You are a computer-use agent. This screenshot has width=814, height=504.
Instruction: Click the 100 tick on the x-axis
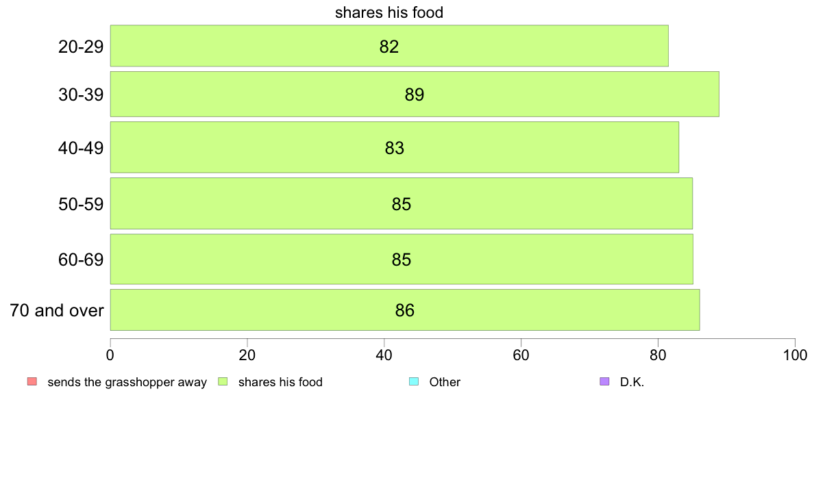coord(795,355)
